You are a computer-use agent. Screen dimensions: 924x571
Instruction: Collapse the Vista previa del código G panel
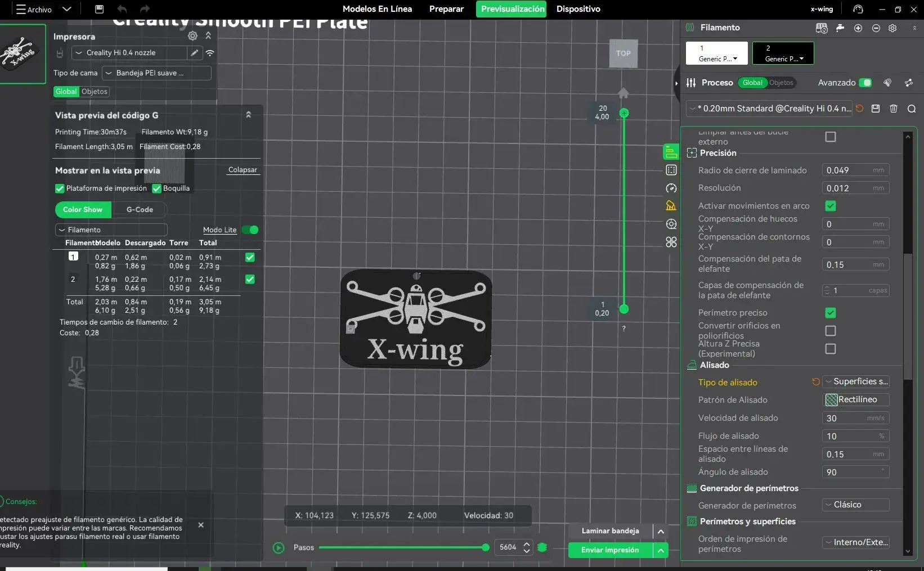(248, 115)
